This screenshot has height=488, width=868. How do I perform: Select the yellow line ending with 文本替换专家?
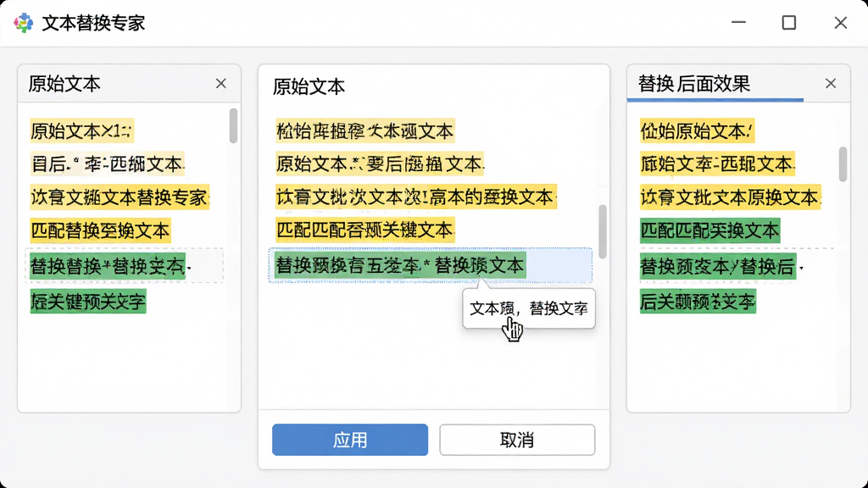pyautogui.click(x=120, y=197)
